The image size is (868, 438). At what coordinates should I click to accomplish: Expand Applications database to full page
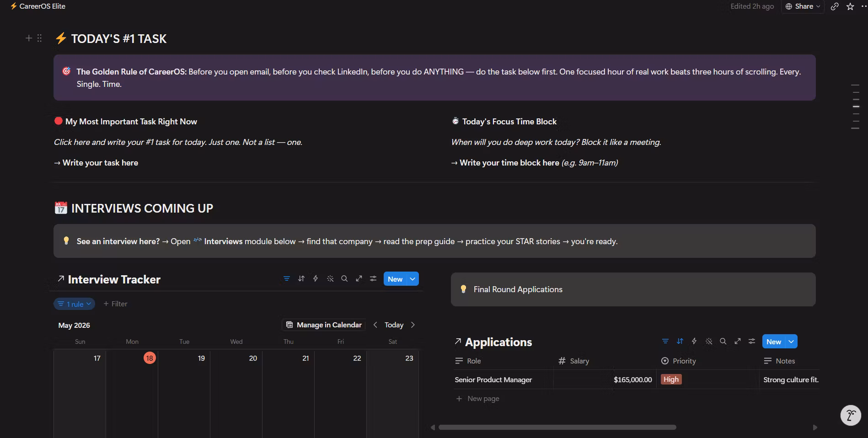[738, 342]
